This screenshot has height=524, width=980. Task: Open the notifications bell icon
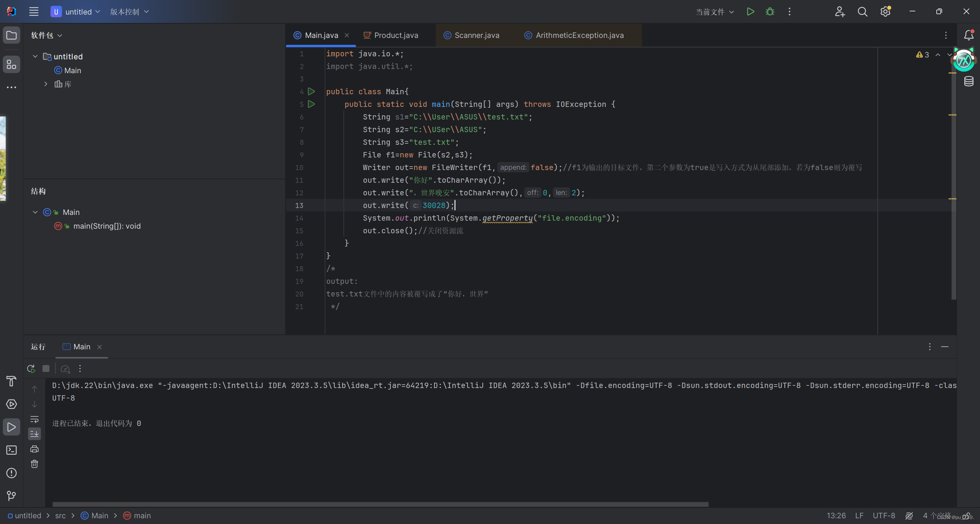968,35
